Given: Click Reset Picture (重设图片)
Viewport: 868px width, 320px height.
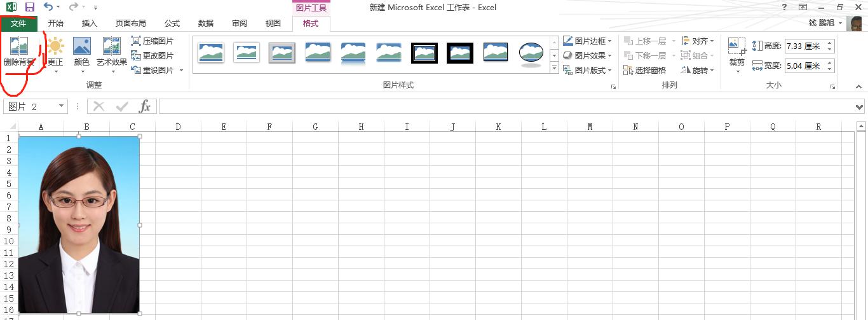Looking at the screenshot, I should pos(152,70).
